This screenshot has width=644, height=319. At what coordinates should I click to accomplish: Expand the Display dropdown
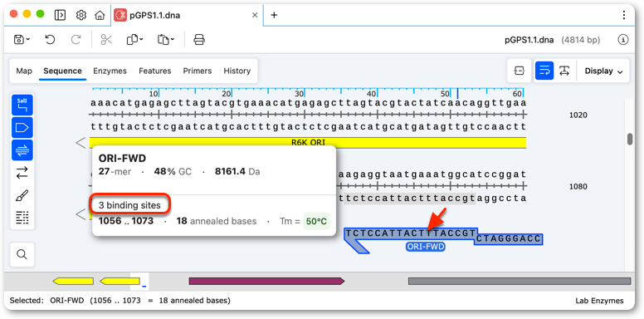point(603,71)
